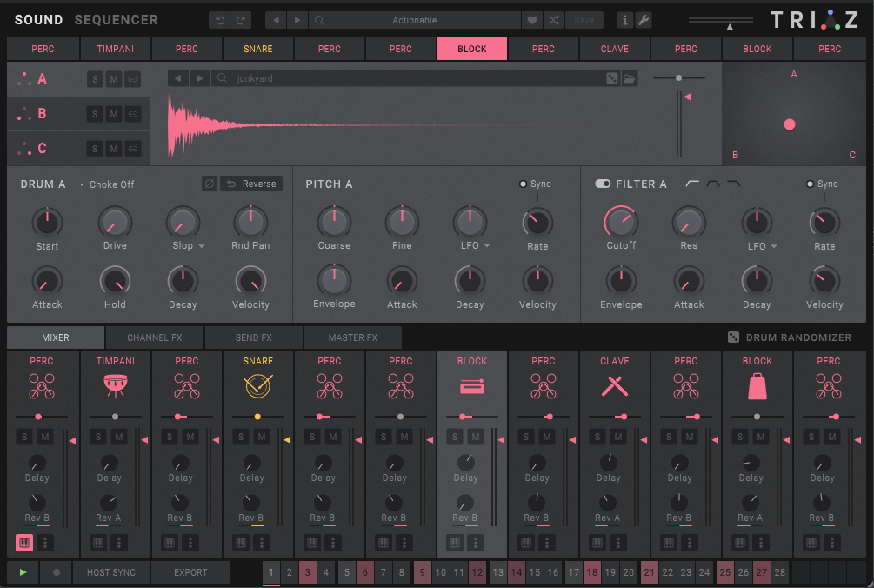Click the record button
The image size is (874, 588).
click(56, 572)
